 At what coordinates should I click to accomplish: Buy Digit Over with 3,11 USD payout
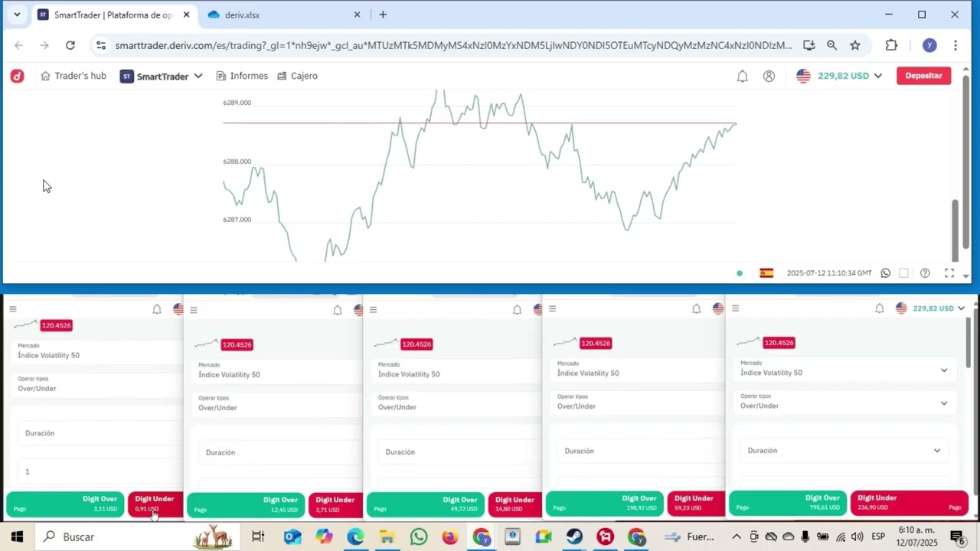pos(65,504)
